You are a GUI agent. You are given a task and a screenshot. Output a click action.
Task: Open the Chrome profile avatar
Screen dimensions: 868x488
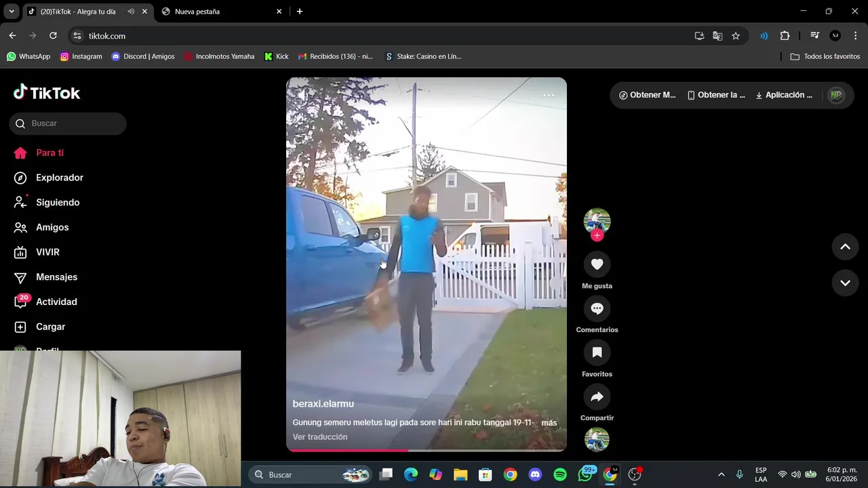(835, 36)
